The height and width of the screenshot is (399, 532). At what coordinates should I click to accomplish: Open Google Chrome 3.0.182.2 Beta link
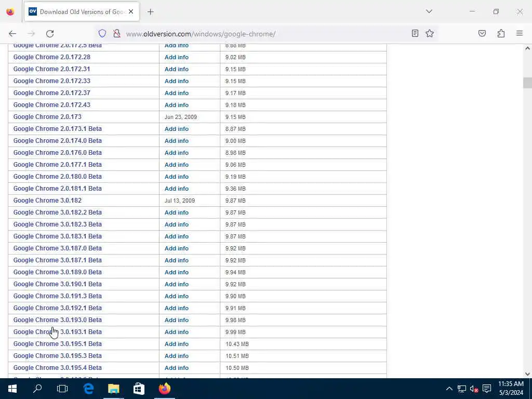pos(57,212)
